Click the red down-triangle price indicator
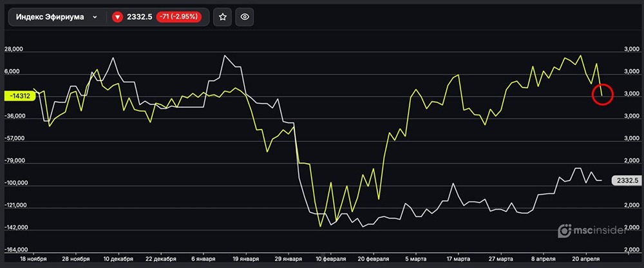The height and width of the screenshot is (268, 644). (117, 17)
